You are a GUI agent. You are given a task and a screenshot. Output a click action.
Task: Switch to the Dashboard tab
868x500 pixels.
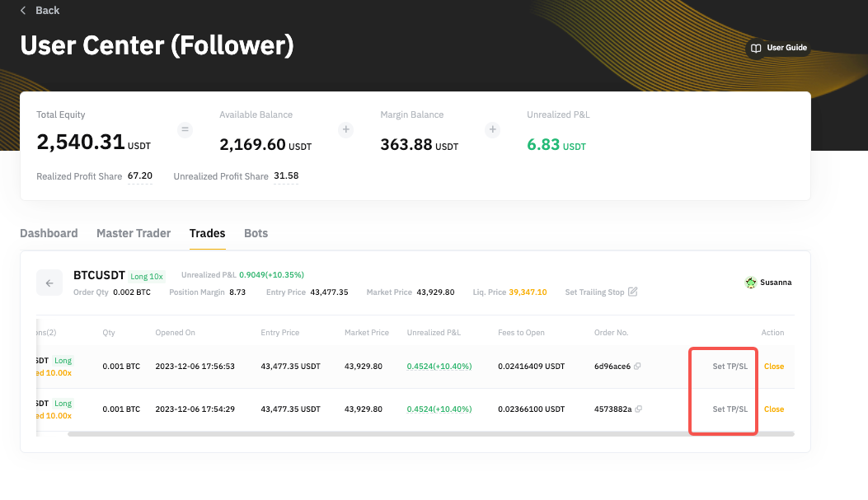(x=49, y=233)
